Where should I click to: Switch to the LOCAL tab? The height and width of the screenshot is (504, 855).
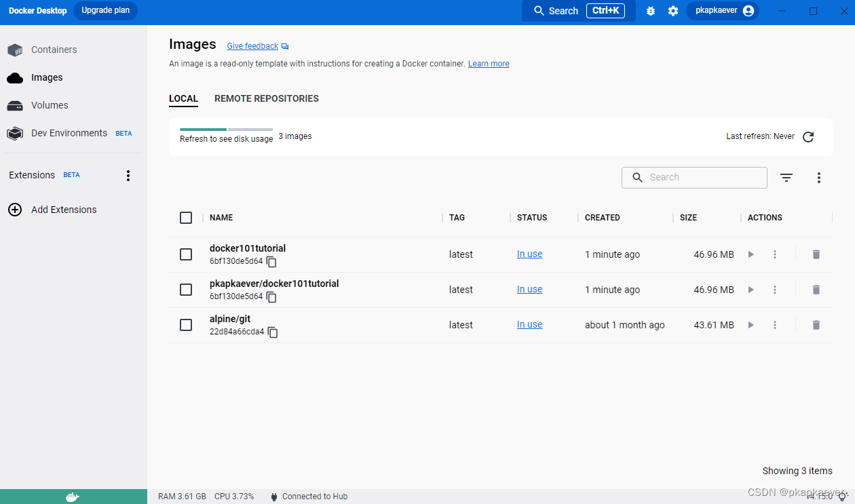tap(183, 98)
